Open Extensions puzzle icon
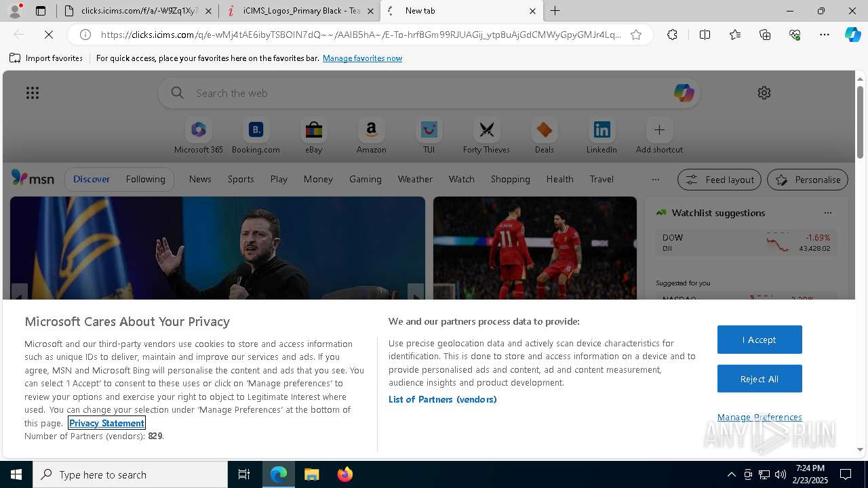Image resolution: width=868 pixels, height=488 pixels. (x=672, y=35)
